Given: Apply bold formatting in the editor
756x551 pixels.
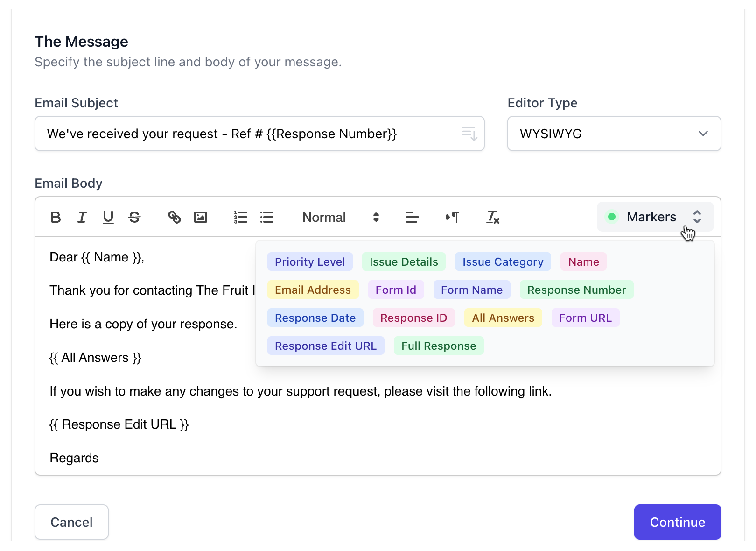Looking at the screenshot, I should pyautogui.click(x=56, y=217).
